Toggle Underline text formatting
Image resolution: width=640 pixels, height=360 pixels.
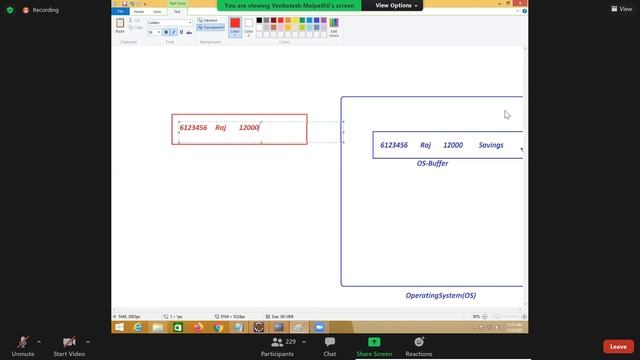point(181,32)
